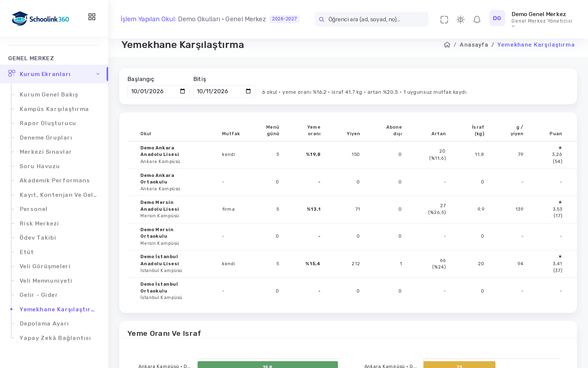
Task: Open Kayıt, Kontenjan Ve Gel… item
Action: point(58,195)
